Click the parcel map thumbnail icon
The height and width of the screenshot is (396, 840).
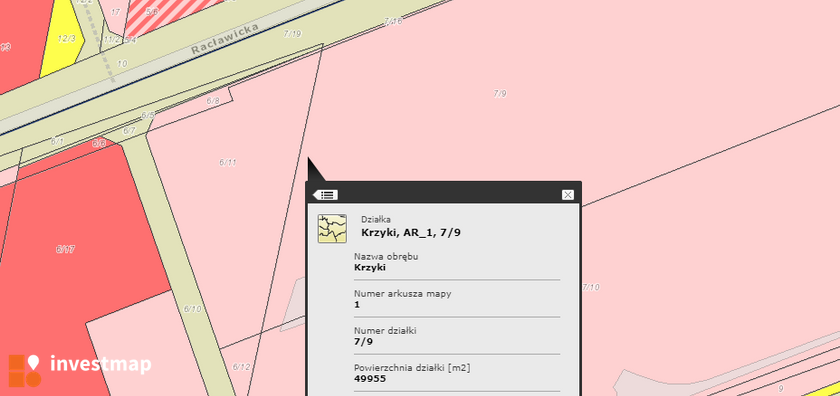coord(332,229)
